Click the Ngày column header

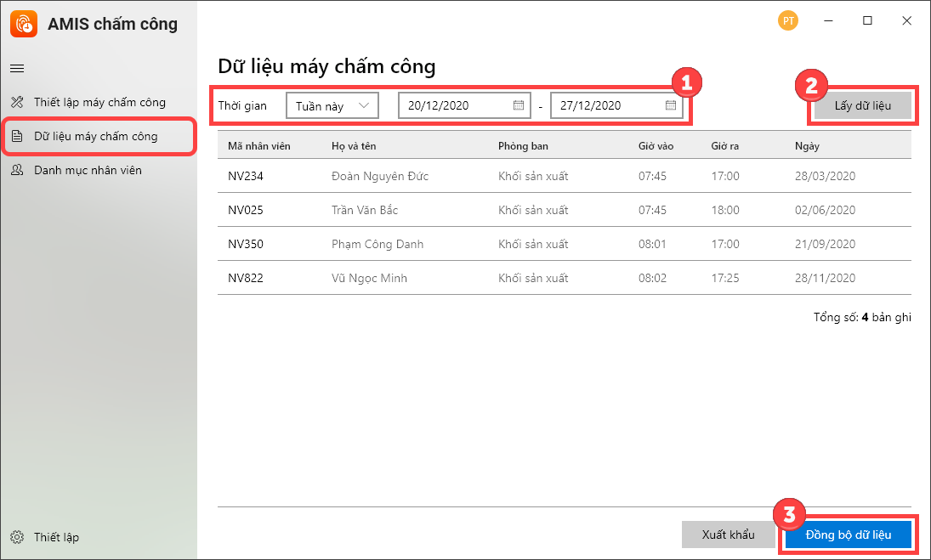coord(807,146)
